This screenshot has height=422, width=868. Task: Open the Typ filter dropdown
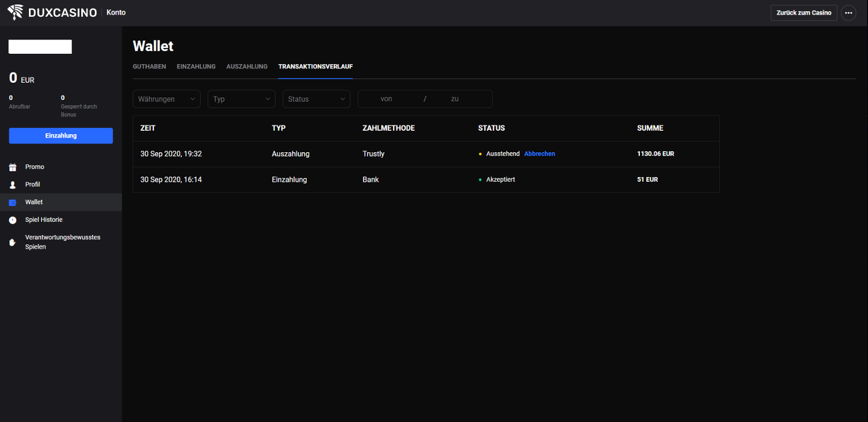tap(241, 99)
